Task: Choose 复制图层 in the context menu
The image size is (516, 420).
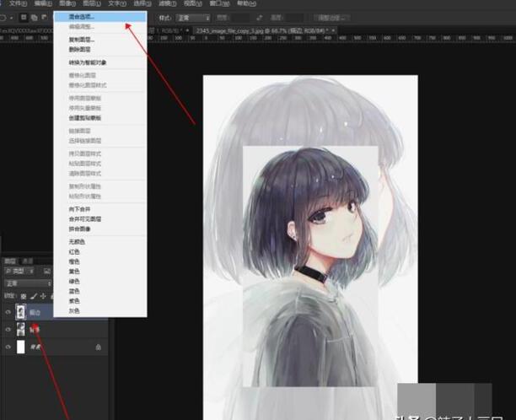Action: tap(100, 40)
